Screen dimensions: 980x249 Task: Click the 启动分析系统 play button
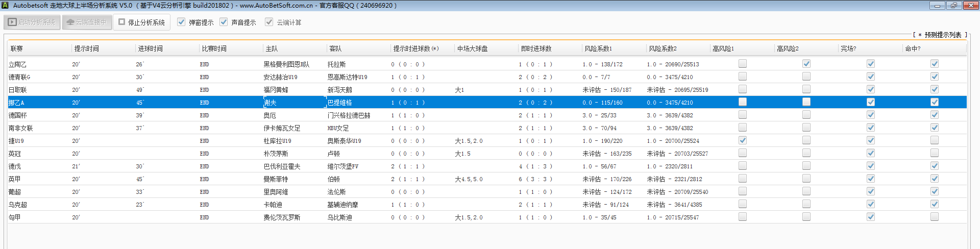(x=32, y=22)
